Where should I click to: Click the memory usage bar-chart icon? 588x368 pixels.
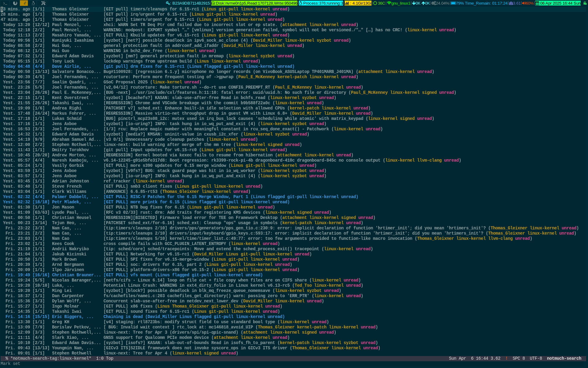click(347, 3)
